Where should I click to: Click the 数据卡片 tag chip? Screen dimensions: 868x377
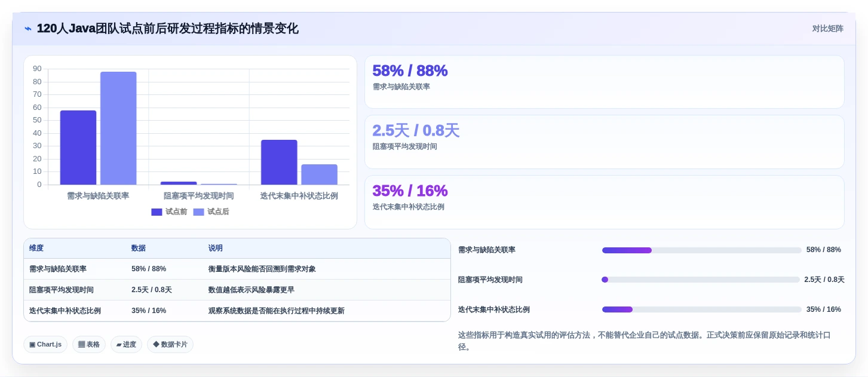pos(170,344)
